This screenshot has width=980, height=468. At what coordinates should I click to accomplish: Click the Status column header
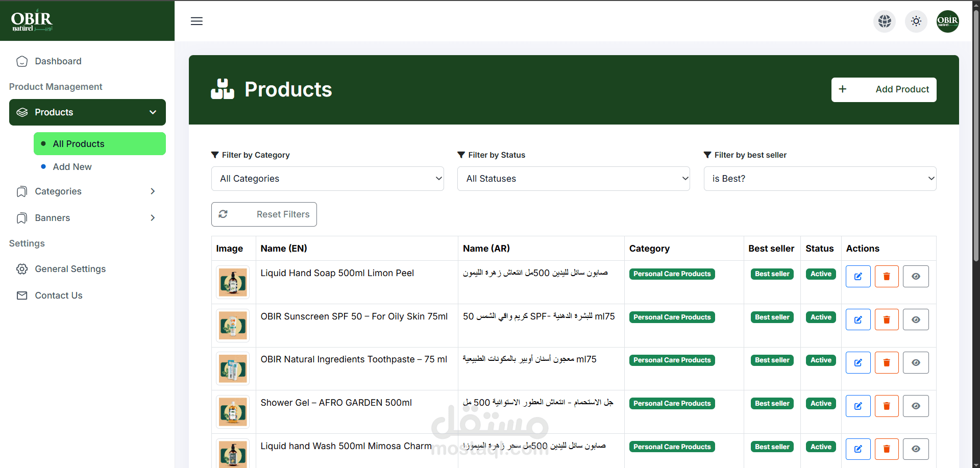[820, 249]
